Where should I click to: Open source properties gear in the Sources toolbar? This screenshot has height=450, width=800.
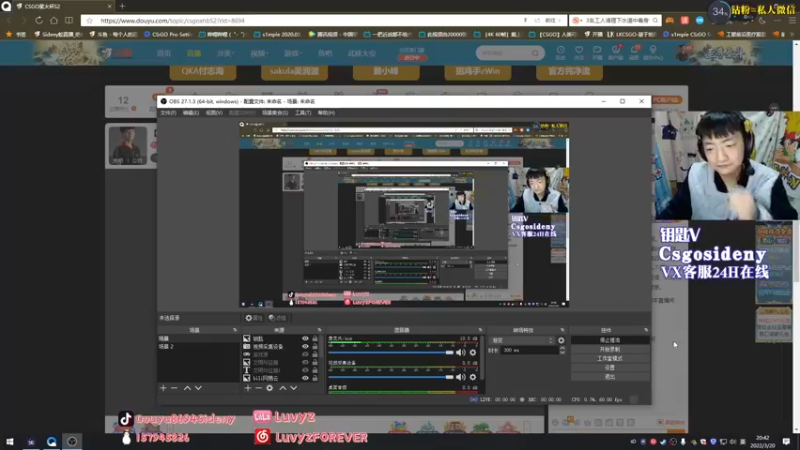tap(269, 388)
